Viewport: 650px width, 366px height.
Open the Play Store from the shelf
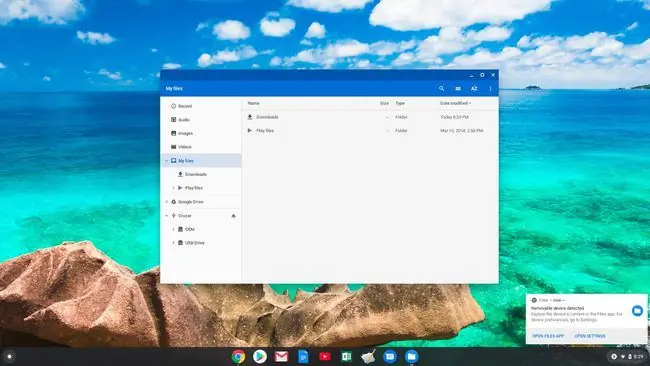(x=260, y=356)
